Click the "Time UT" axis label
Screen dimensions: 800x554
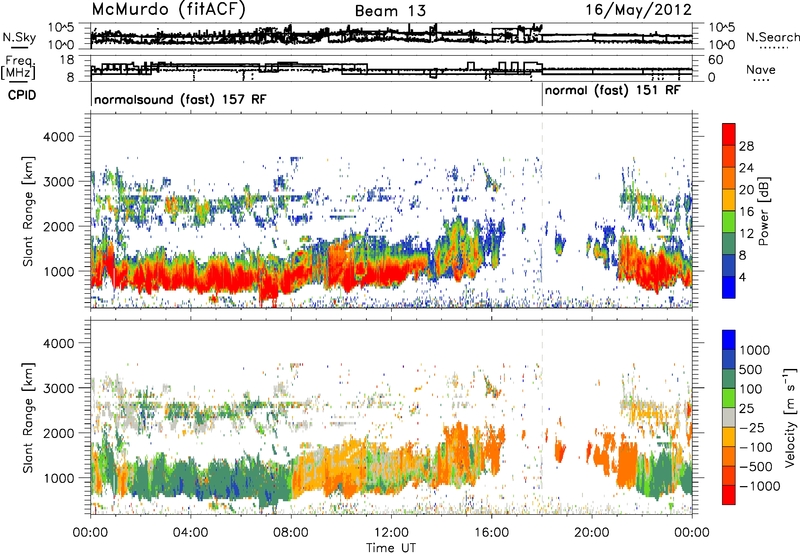(391, 547)
